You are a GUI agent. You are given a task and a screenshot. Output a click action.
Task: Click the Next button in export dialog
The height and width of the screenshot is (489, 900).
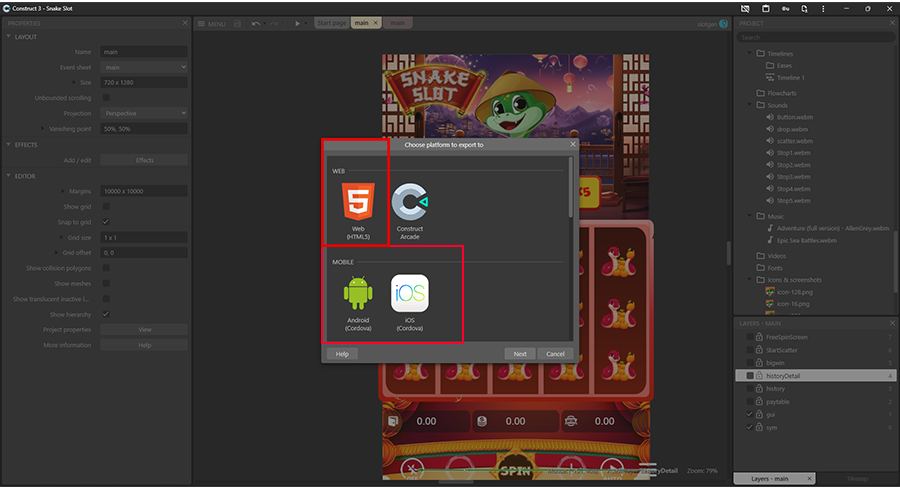[520, 354]
